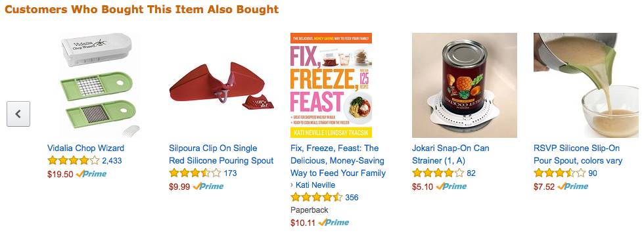Open the Jokari can strainer product image
The width and height of the screenshot is (644, 241).
coord(465,85)
